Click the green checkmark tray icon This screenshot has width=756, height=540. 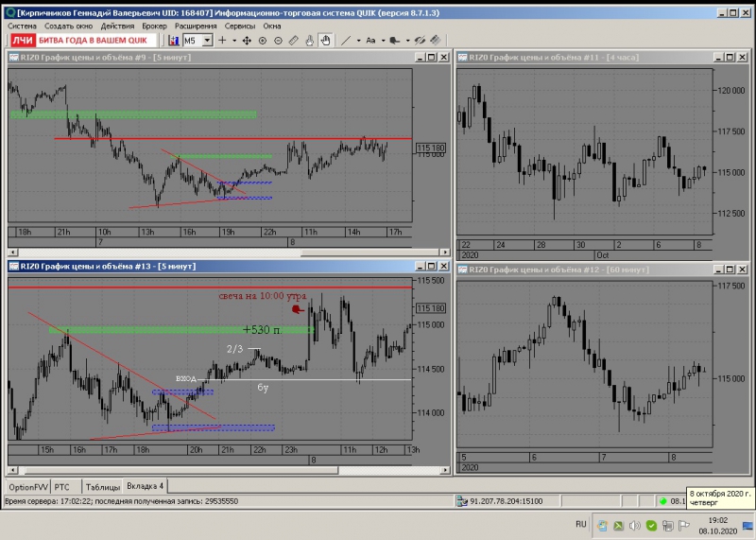(651, 526)
